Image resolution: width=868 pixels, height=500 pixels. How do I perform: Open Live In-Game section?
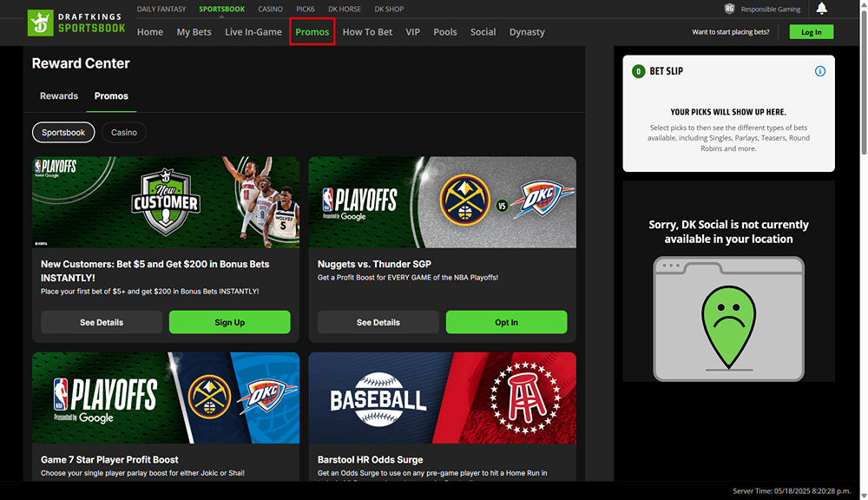pos(253,32)
